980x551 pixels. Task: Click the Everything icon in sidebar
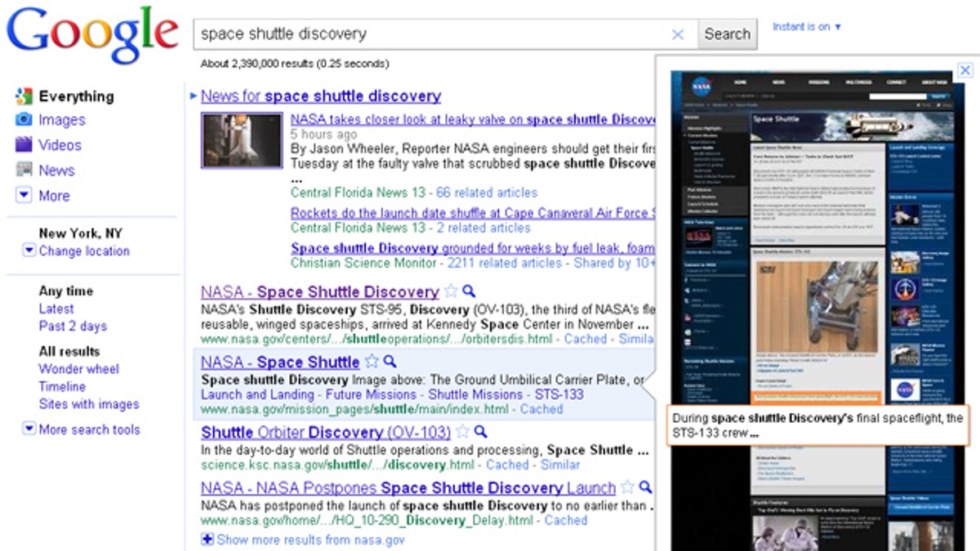pyautogui.click(x=24, y=96)
